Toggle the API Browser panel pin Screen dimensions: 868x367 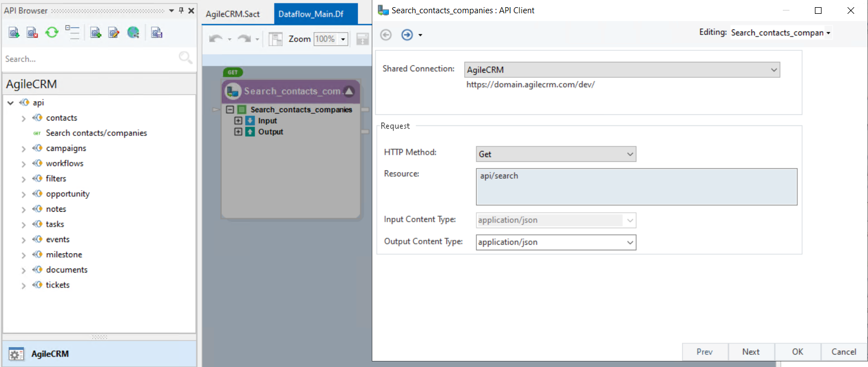coord(181,11)
